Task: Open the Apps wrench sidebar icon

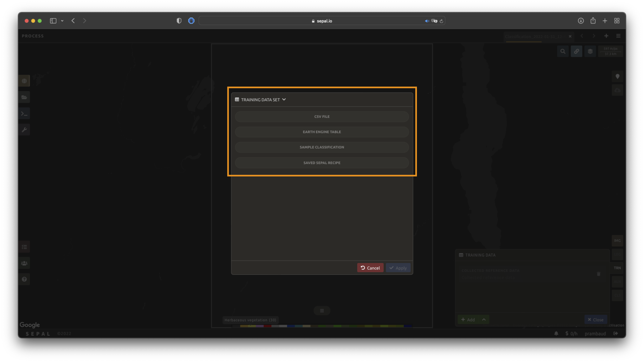Action: (x=24, y=130)
